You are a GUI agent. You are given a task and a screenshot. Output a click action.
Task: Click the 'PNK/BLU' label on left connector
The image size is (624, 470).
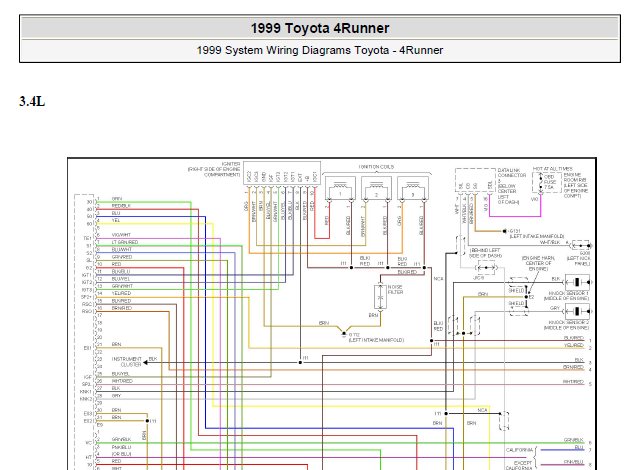(121, 447)
